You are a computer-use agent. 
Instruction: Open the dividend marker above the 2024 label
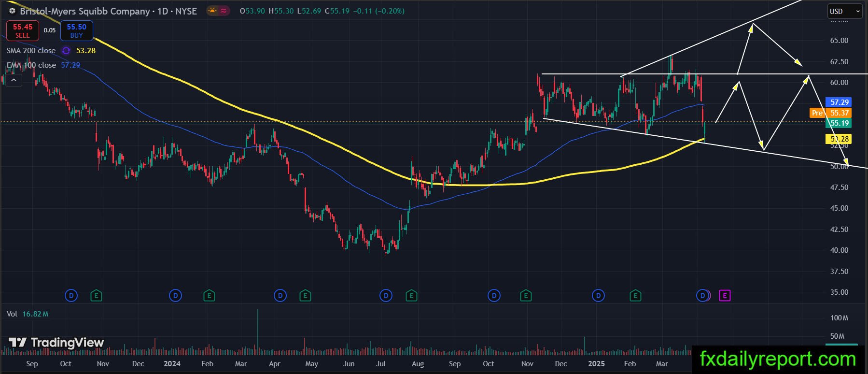coord(176,295)
